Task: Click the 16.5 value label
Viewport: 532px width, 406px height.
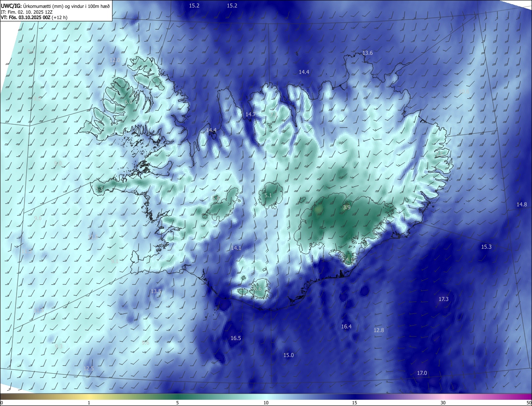Action: [236, 338]
